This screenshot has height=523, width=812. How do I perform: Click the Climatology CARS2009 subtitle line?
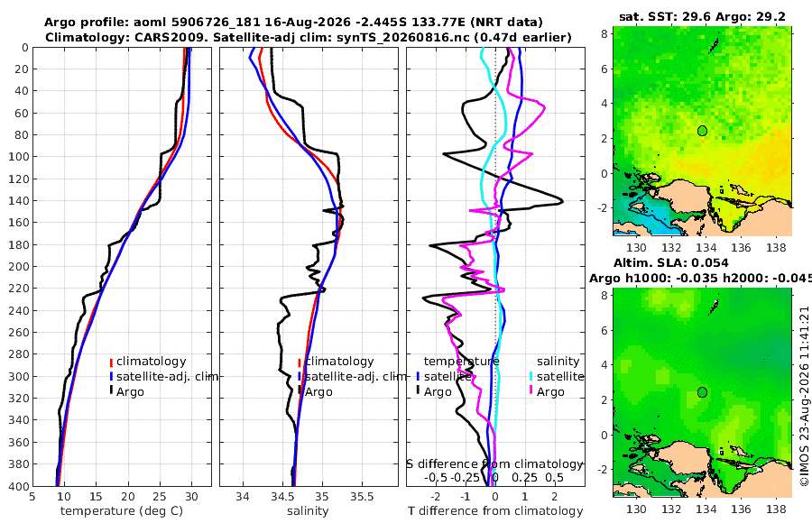click(x=309, y=37)
